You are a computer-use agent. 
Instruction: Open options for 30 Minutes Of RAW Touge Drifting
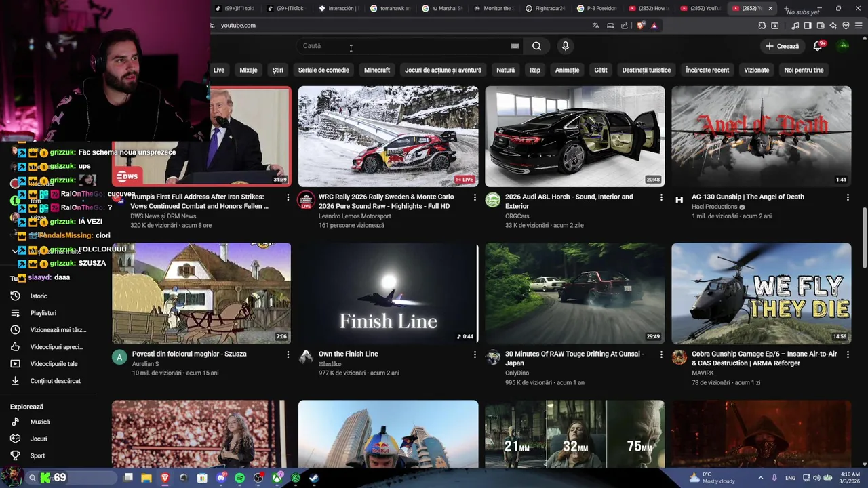(x=661, y=354)
